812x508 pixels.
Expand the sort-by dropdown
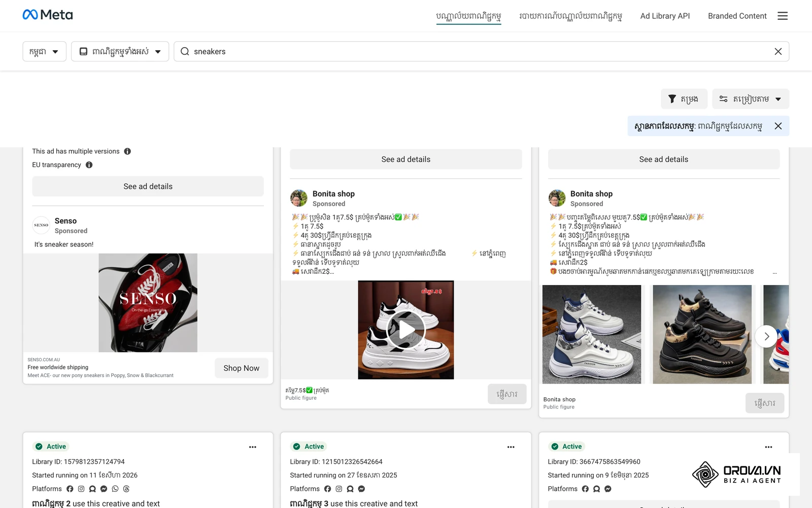pos(750,99)
